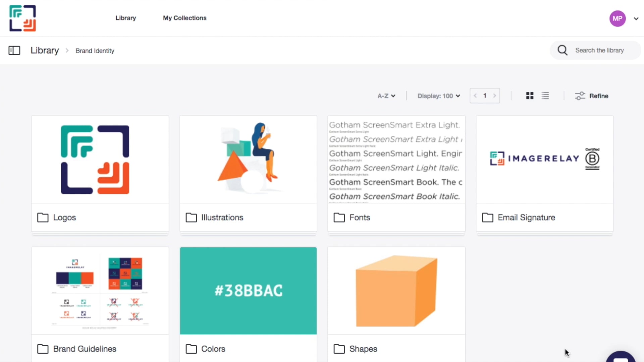The height and width of the screenshot is (362, 644).
Task: Click the Shapes folder name
Action: [x=363, y=349]
